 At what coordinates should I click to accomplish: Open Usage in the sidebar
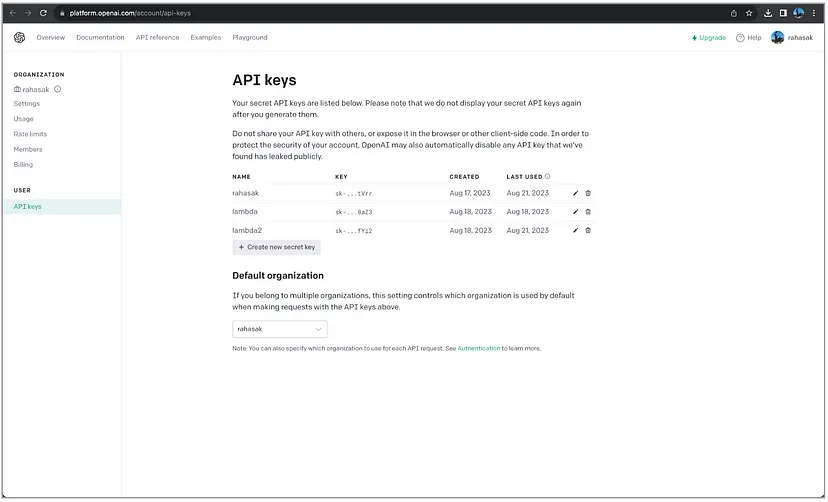(23, 119)
